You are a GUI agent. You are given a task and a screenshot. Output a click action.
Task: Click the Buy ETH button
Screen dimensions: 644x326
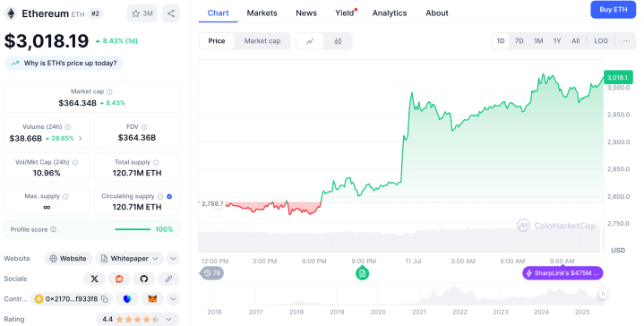614,10
